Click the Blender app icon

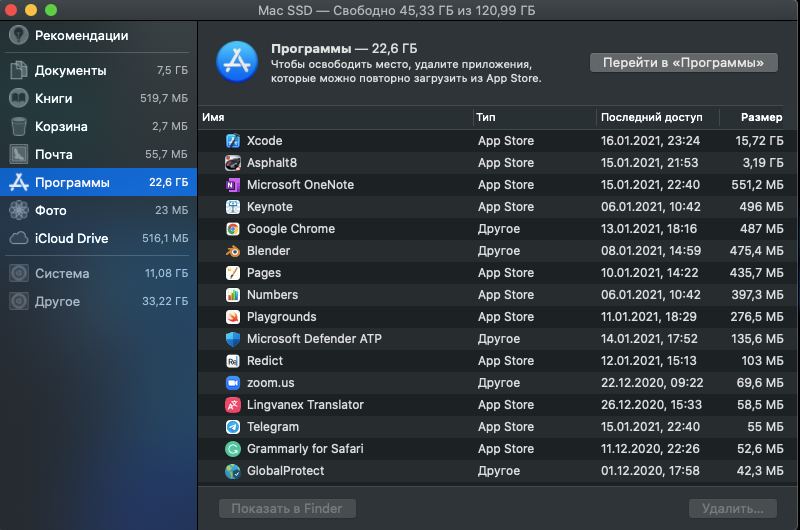[x=233, y=251]
